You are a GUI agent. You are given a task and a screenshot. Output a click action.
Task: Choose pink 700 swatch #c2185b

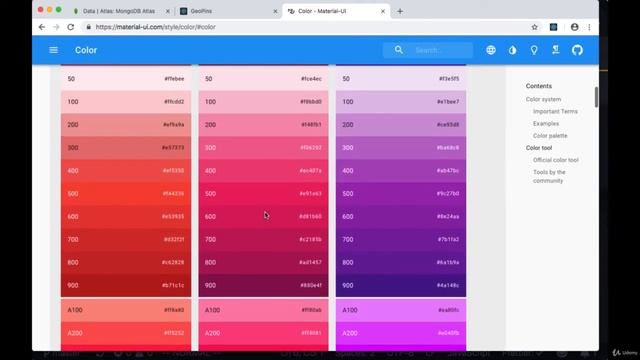[x=263, y=239]
